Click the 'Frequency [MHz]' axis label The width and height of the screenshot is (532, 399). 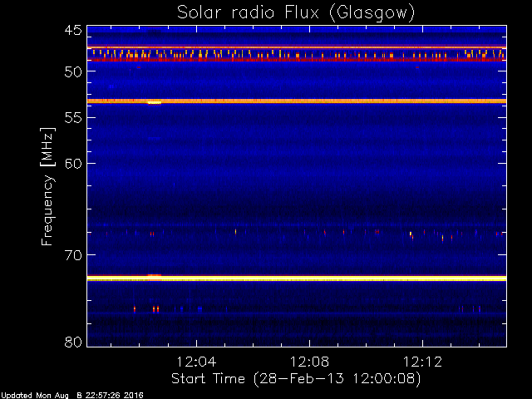(47, 186)
